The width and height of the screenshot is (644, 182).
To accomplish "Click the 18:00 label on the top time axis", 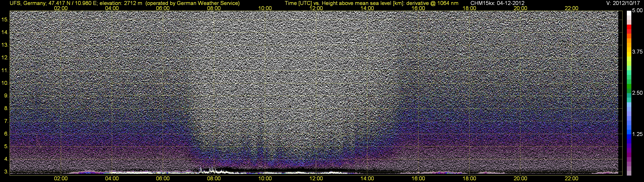I will pyautogui.click(x=469, y=8).
